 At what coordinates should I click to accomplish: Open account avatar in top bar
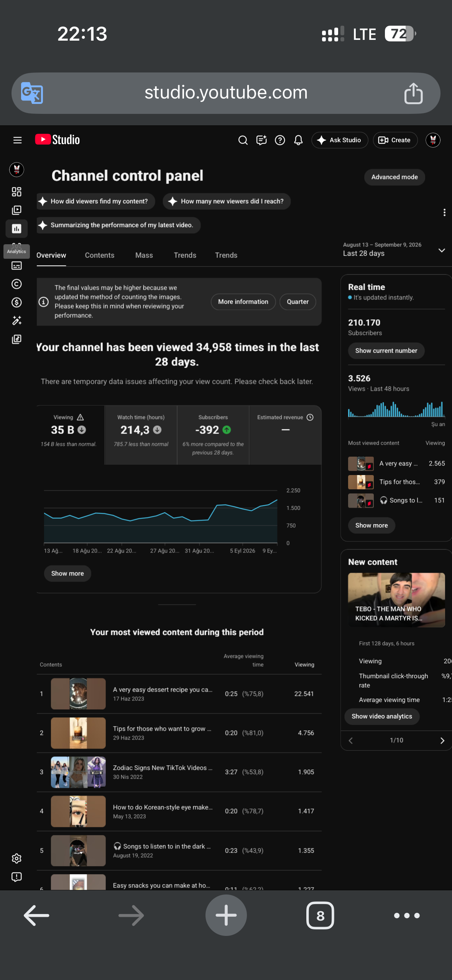(433, 140)
